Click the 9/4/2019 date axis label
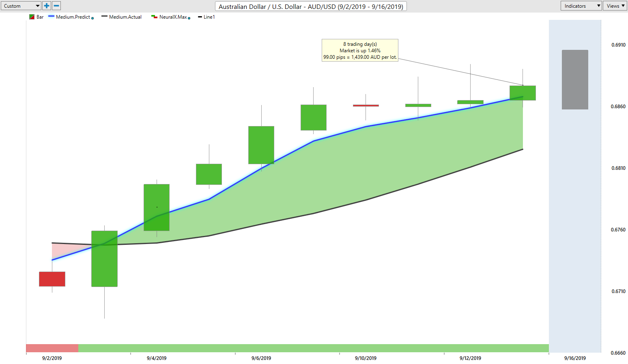This screenshot has width=628, height=364. pos(157,358)
